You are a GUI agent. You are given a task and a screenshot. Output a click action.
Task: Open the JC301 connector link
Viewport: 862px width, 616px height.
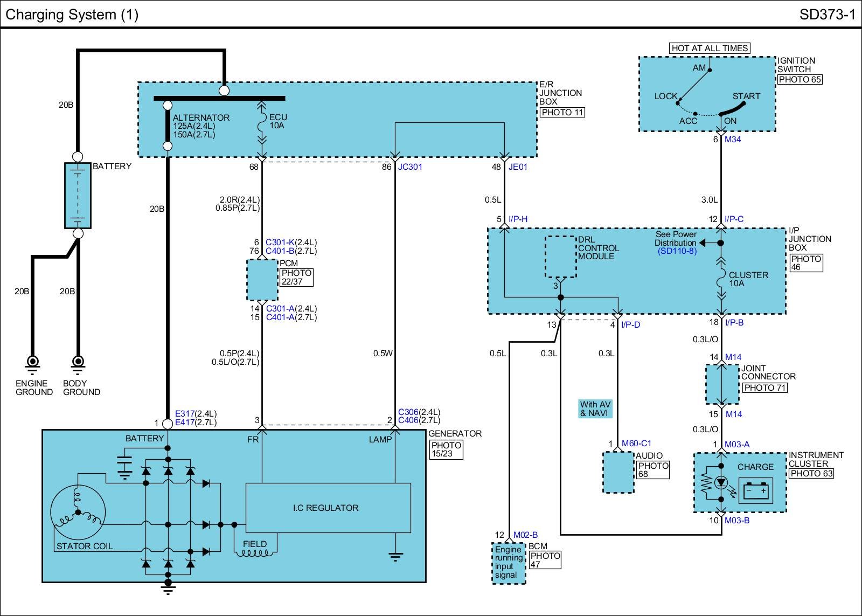coord(410,167)
